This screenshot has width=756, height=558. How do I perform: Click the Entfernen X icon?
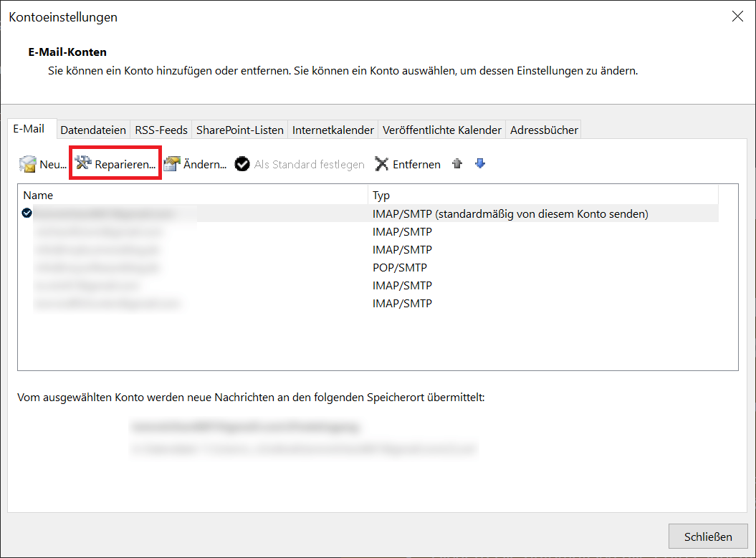pyautogui.click(x=381, y=164)
